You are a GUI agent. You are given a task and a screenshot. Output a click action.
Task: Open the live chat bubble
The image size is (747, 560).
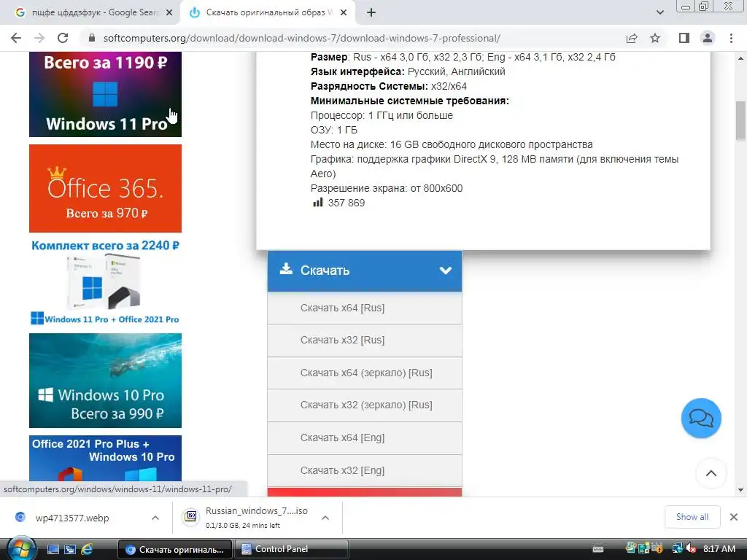(701, 418)
